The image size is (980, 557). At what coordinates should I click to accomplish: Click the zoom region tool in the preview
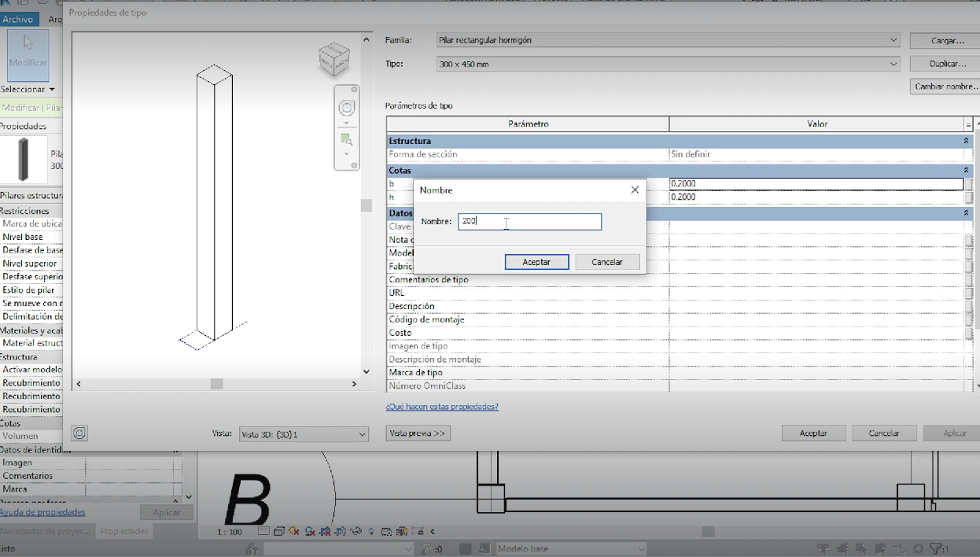346,140
